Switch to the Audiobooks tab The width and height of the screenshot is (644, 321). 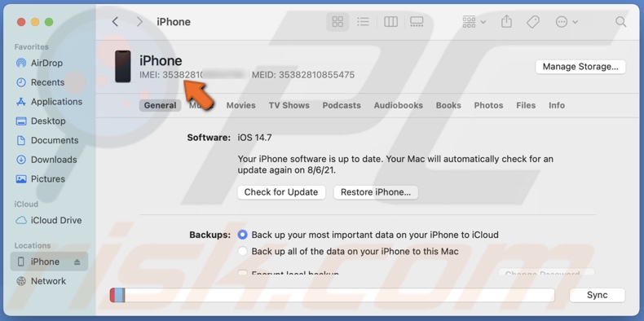(398, 105)
